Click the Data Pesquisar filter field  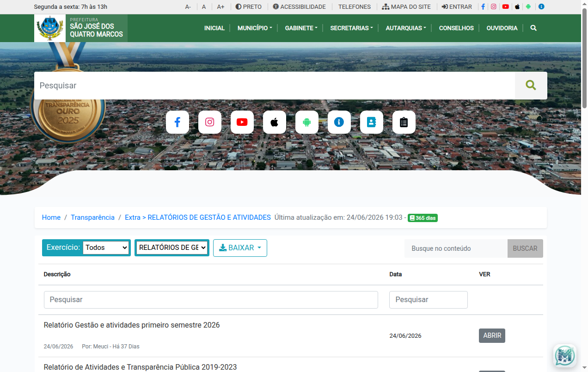pos(429,300)
